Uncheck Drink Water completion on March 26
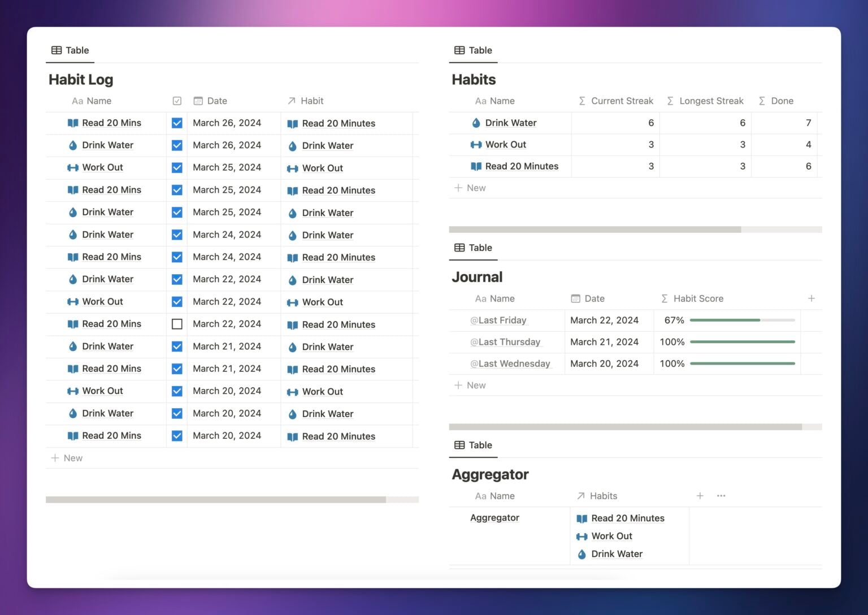Viewport: 868px width, 615px height. (x=177, y=145)
